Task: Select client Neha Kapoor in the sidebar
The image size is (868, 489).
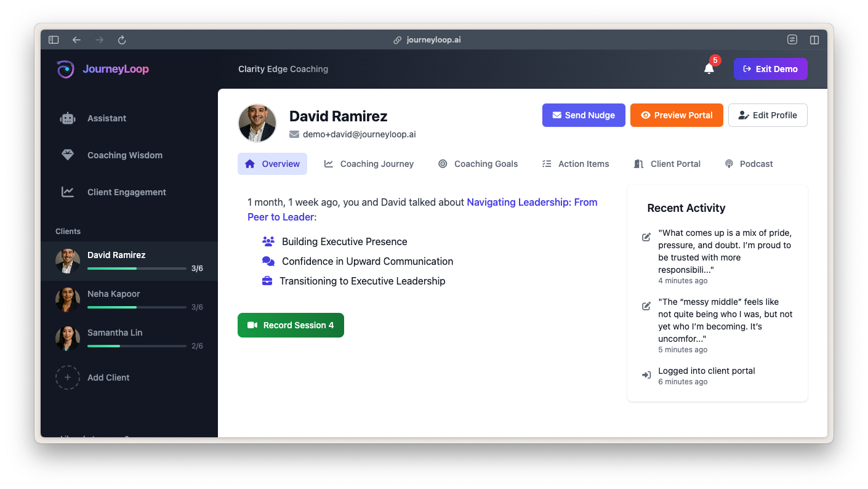Action: pos(129,300)
